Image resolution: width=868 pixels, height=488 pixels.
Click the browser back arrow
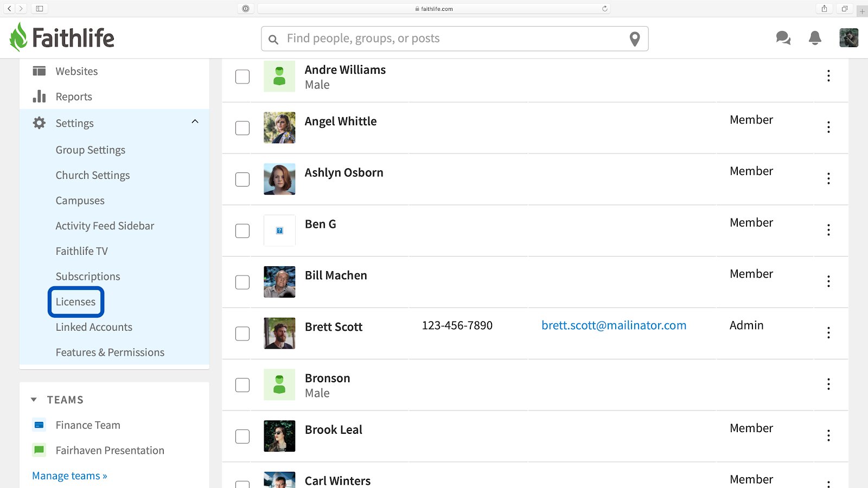coord(9,9)
